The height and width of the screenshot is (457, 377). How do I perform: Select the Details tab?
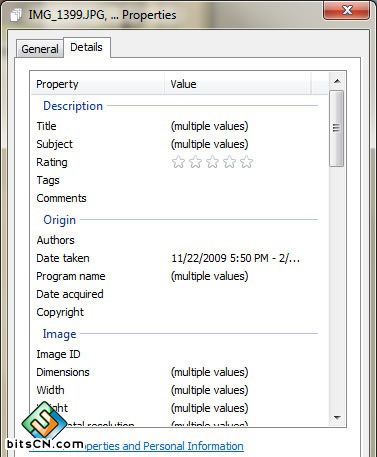pos(86,47)
